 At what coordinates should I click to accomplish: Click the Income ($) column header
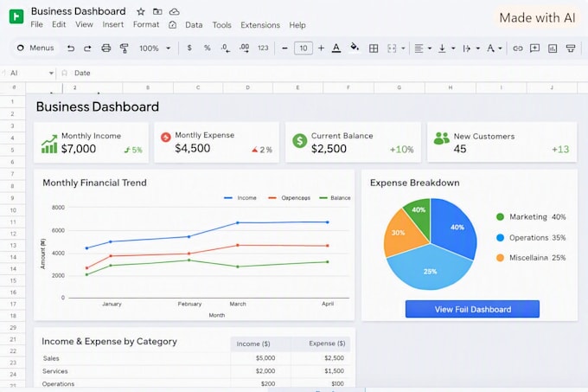(260, 344)
